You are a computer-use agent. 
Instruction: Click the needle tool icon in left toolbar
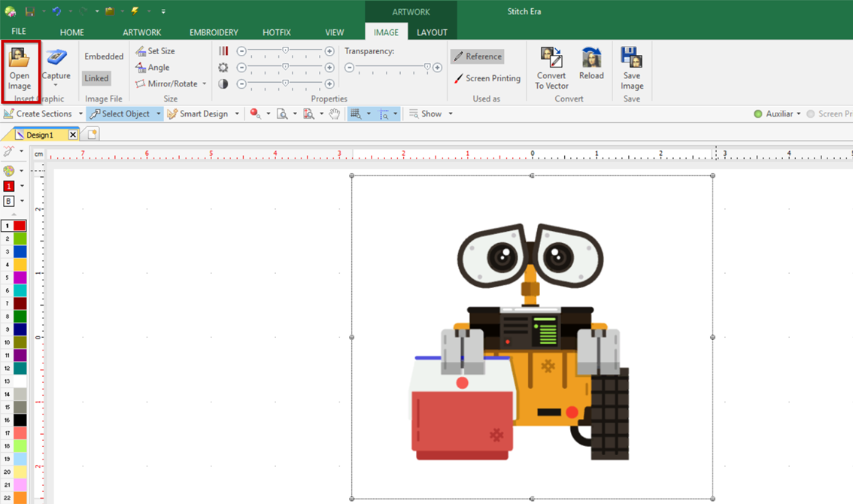point(9,151)
